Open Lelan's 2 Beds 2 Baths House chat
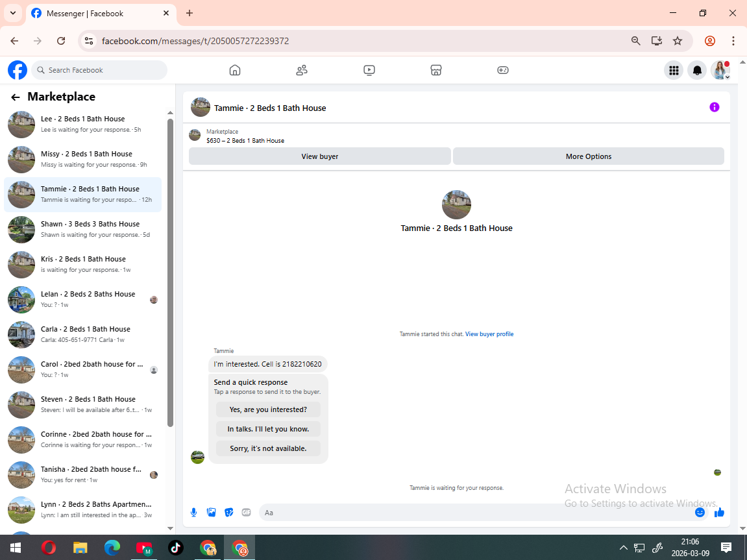Image resolution: width=747 pixels, height=560 pixels. (83, 300)
